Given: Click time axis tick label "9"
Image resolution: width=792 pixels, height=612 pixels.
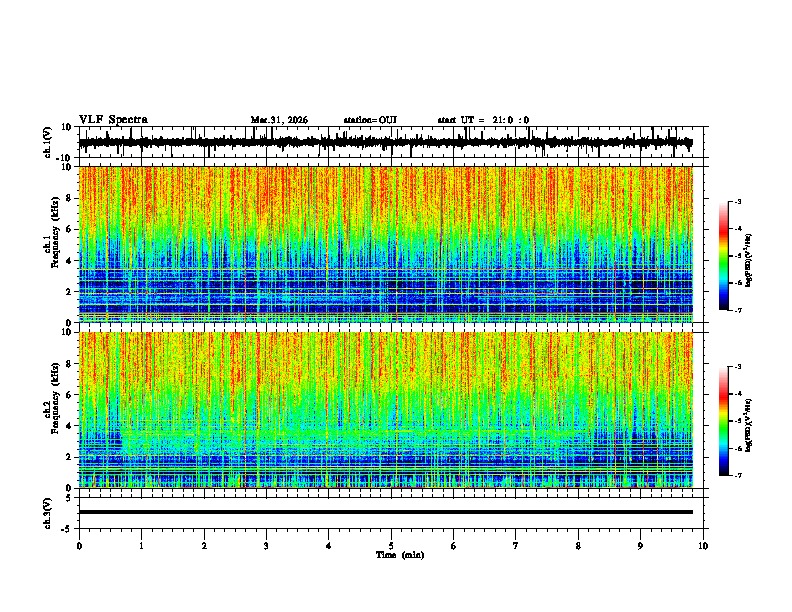Looking at the screenshot, I should click(x=640, y=546).
